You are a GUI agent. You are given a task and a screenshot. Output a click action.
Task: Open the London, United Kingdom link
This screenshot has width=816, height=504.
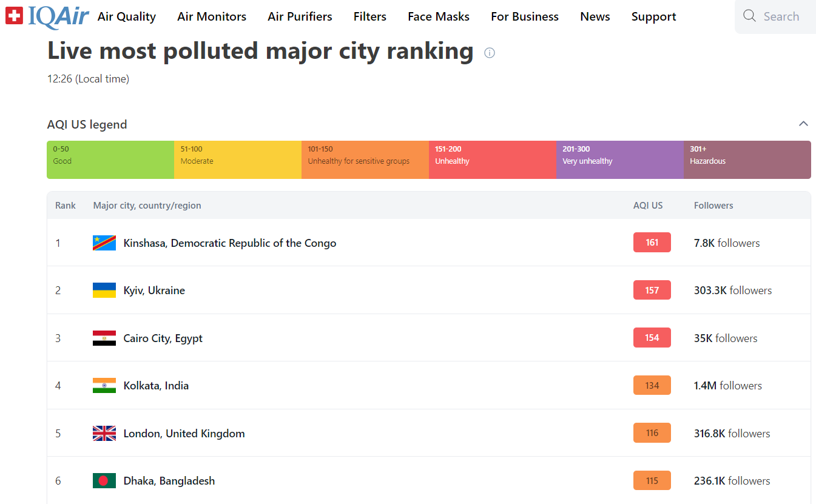(184, 434)
